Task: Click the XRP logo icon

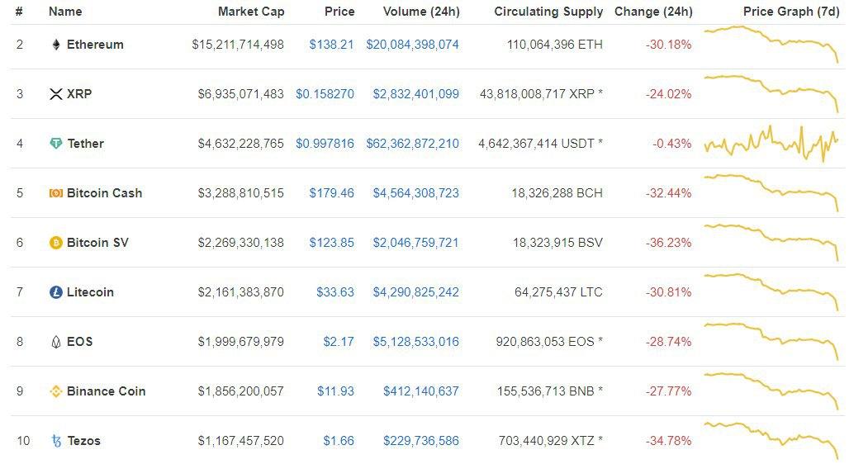Action: pos(56,94)
